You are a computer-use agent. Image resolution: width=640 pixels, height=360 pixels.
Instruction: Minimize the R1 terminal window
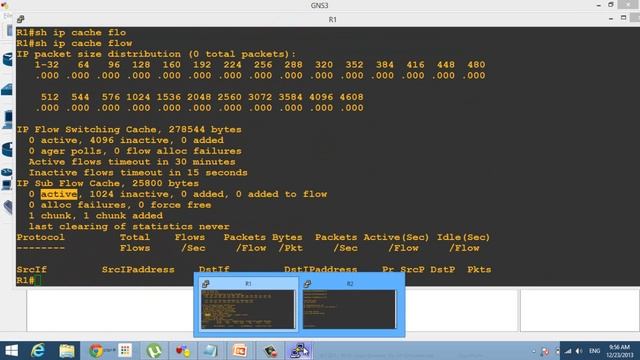(x=611, y=19)
